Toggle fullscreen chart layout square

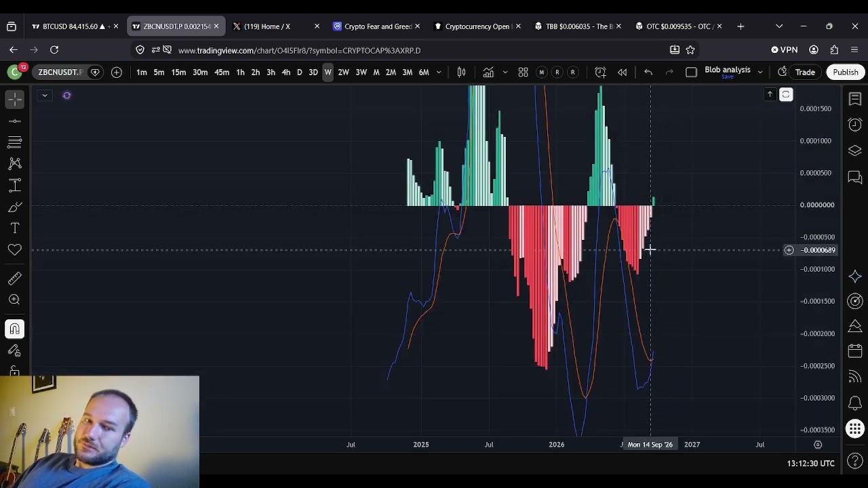pyautogui.click(x=691, y=72)
